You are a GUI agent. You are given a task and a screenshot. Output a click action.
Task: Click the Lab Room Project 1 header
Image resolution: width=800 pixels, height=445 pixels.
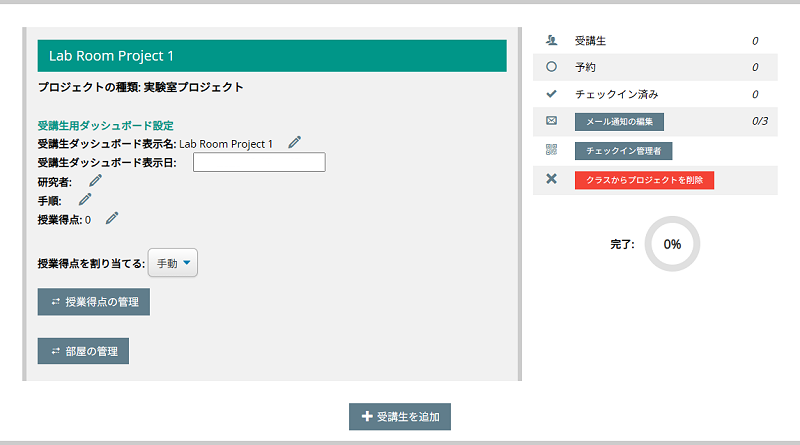pyautogui.click(x=271, y=56)
